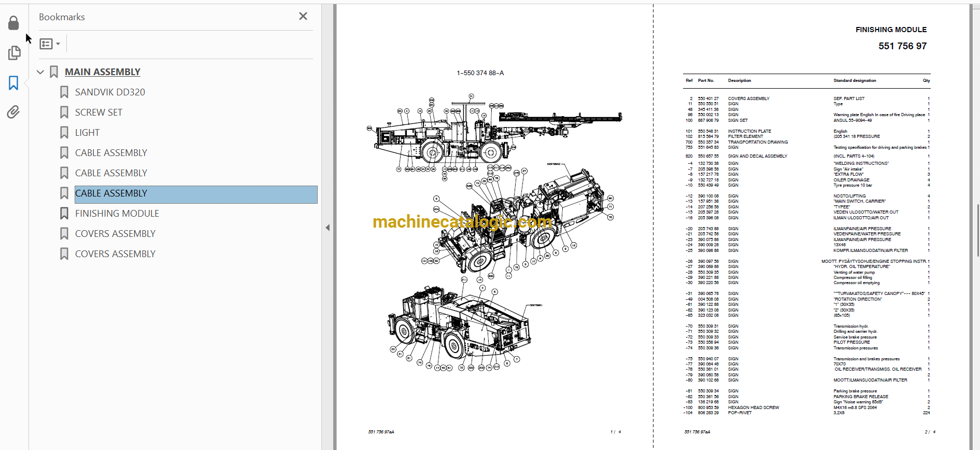980x450 pixels.
Task: Click the SIGN SET description row
Action: 737,120
